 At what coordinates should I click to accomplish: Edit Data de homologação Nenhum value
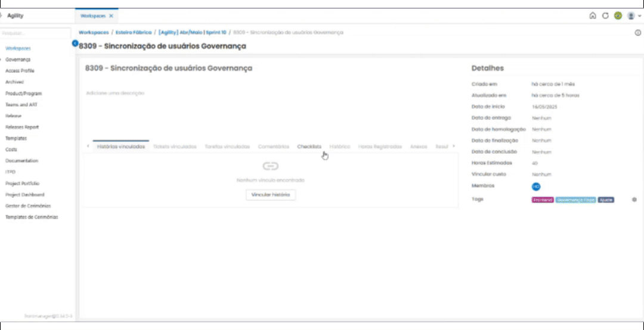(541, 129)
